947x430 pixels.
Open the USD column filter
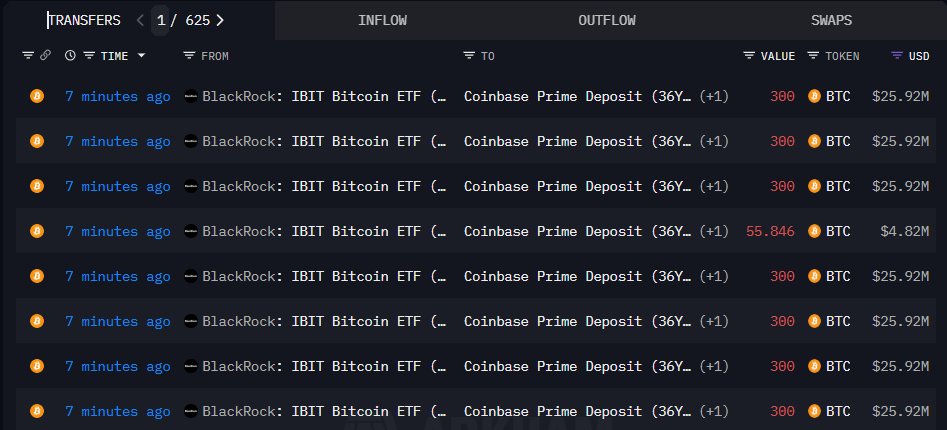[897, 56]
